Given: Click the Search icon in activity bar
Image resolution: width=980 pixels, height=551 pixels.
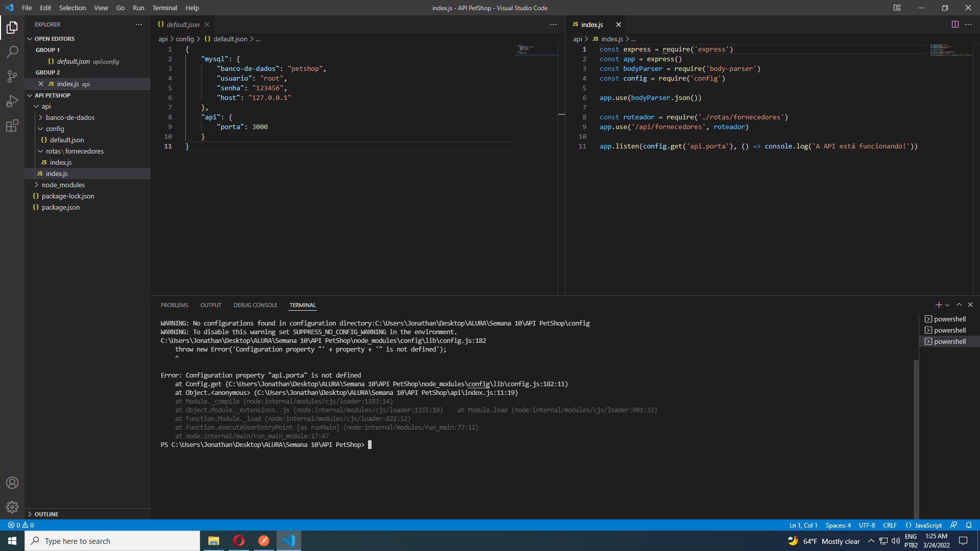Looking at the screenshot, I should [12, 52].
